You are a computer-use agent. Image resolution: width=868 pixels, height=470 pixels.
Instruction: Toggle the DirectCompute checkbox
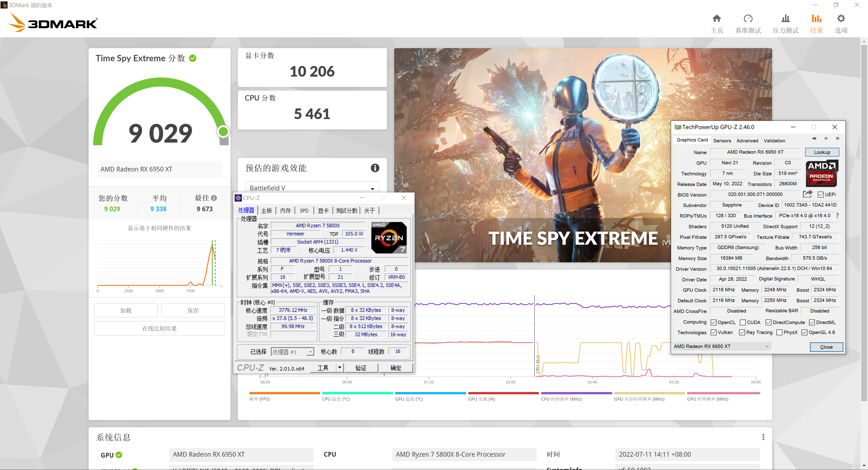[x=768, y=322]
